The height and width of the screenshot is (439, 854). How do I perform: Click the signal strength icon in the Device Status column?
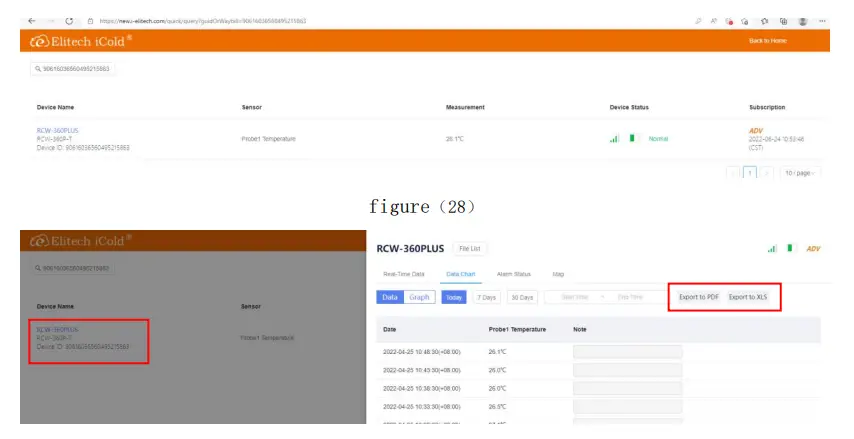pyautogui.click(x=614, y=138)
